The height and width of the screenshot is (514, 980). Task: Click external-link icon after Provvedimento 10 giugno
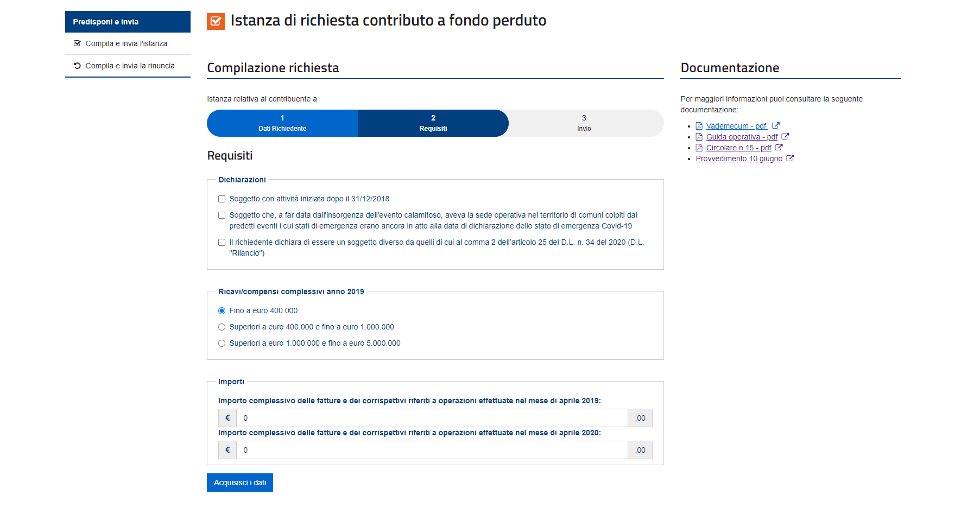(790, 158)
